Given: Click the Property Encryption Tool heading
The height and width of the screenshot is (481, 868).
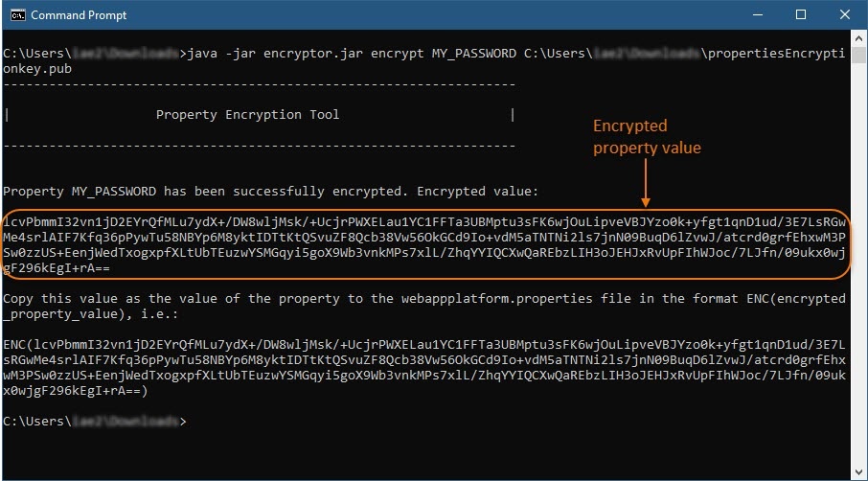Looking at the screenshot, I should point(247,115).
